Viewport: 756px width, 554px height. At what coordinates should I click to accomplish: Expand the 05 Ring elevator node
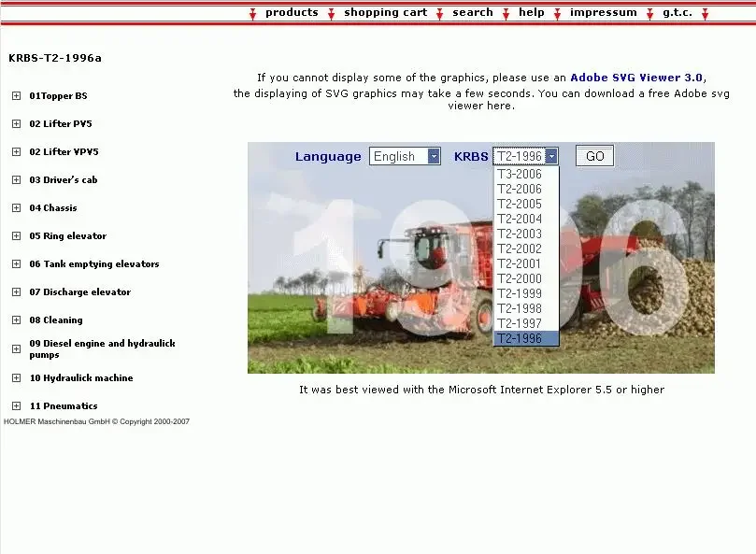(x=17, y=235)
